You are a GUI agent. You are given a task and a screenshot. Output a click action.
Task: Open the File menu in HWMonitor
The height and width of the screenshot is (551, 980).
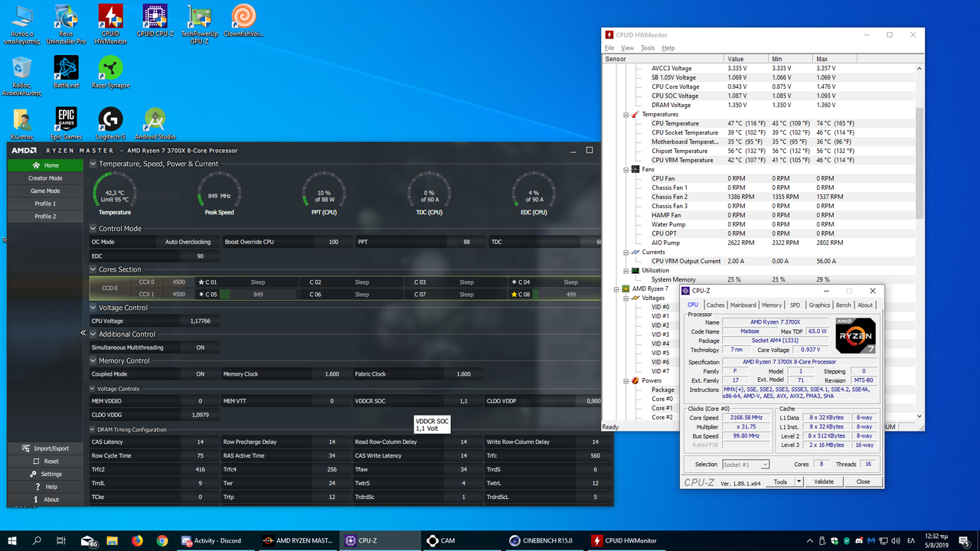pos(609,47)
